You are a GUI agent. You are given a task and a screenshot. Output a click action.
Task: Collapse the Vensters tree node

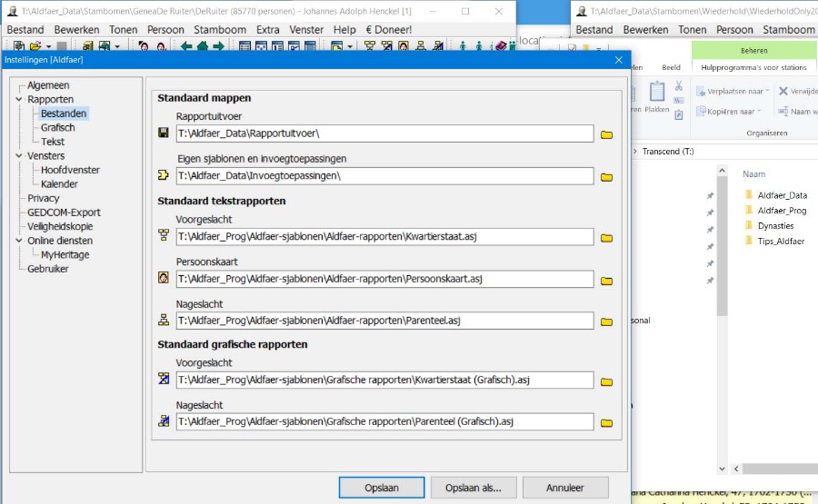20,156
